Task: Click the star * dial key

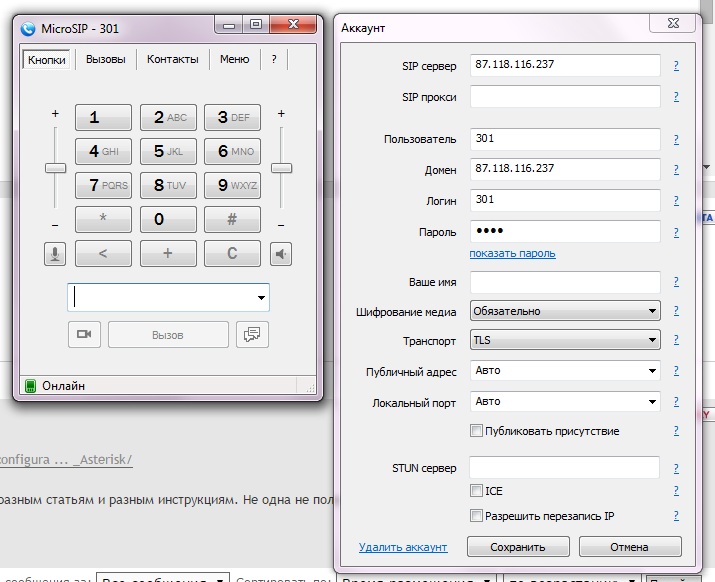Action: pyautogui.click(x=103, y=219)
